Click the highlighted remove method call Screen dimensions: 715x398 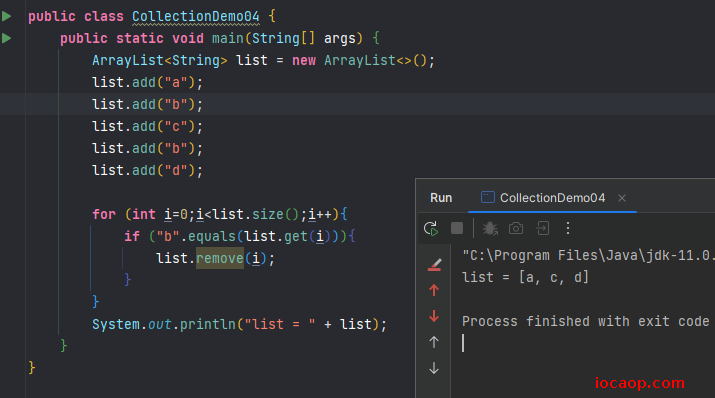(220, 258)
